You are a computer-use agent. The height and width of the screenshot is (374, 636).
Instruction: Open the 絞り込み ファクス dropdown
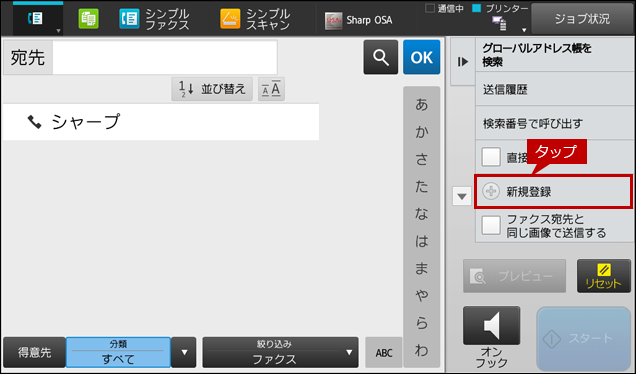pos(280,352)
